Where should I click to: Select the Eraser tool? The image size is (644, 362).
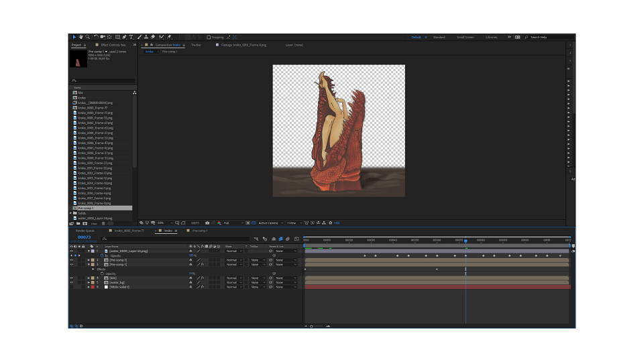pyautogui.click(x=153, y=37)
